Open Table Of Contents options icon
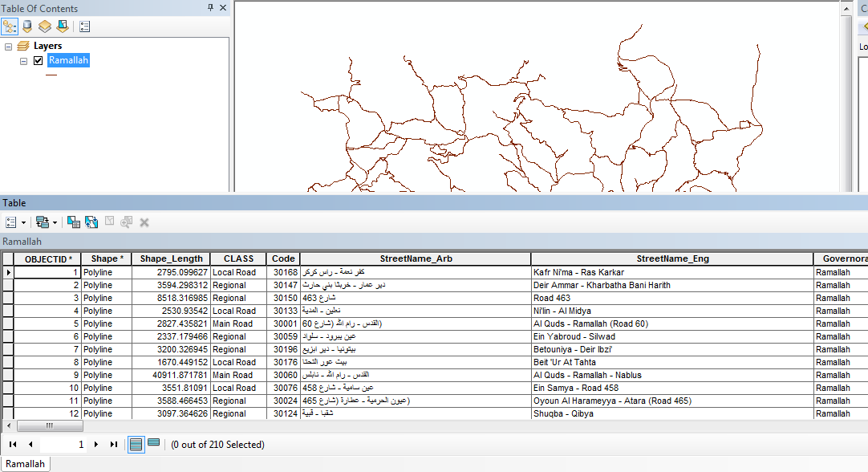This screenshot has height=472, width=868. (85, 26)
